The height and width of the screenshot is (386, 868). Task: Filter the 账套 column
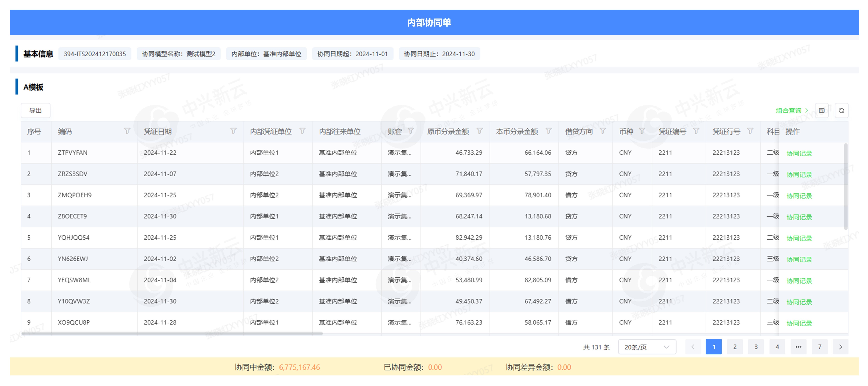pyautogui.click(x=410, y=131)
